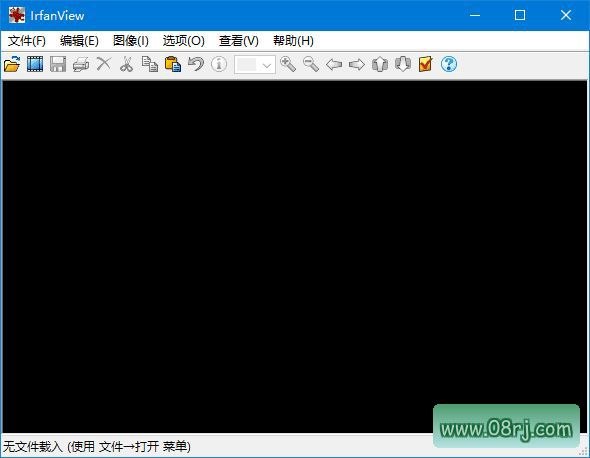Click the status text 无文件载入

click(33, 447)
